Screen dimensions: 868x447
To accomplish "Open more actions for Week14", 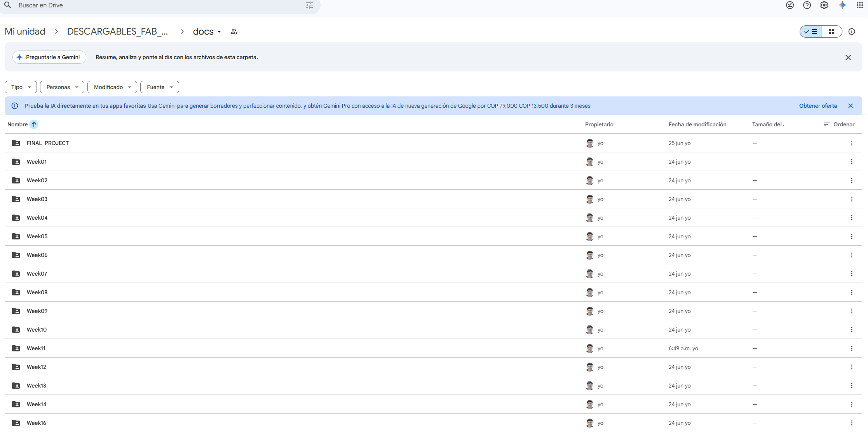I will [852, 404].
